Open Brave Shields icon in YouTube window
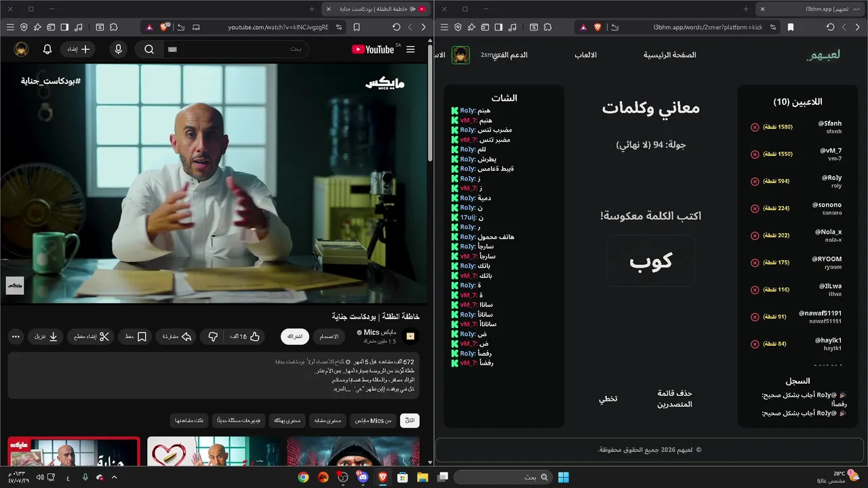 [164, 27]
